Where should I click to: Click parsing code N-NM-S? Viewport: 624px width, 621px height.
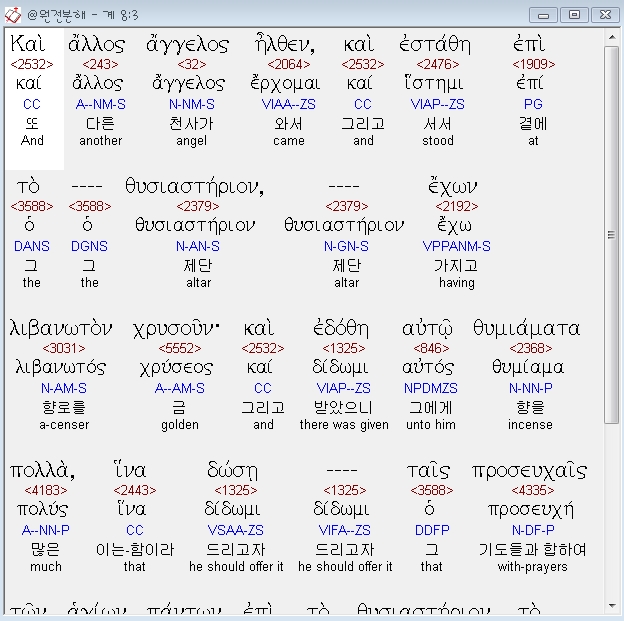point(192,104)
